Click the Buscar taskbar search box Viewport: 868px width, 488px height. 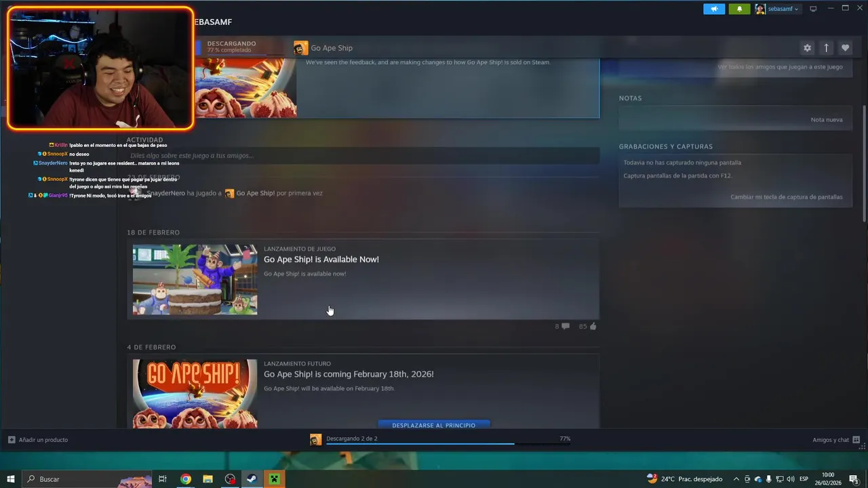[87, 479]
